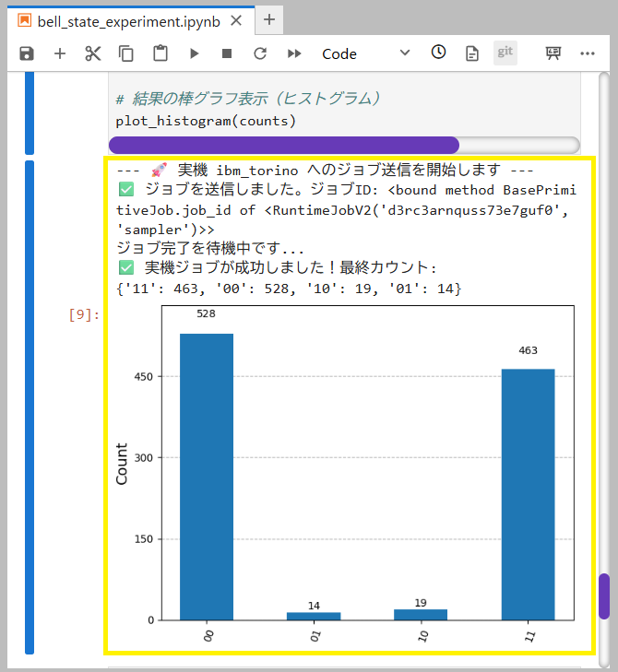
Task: Click the purple horizontal scrollbar under the code
Action: (x=284, y=145)
